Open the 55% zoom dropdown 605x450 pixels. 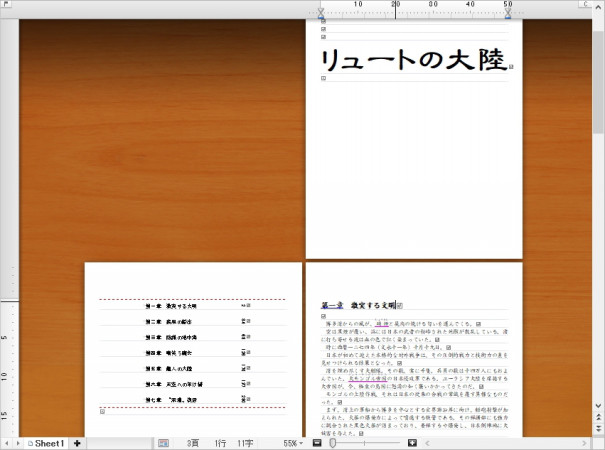point(293,443)
